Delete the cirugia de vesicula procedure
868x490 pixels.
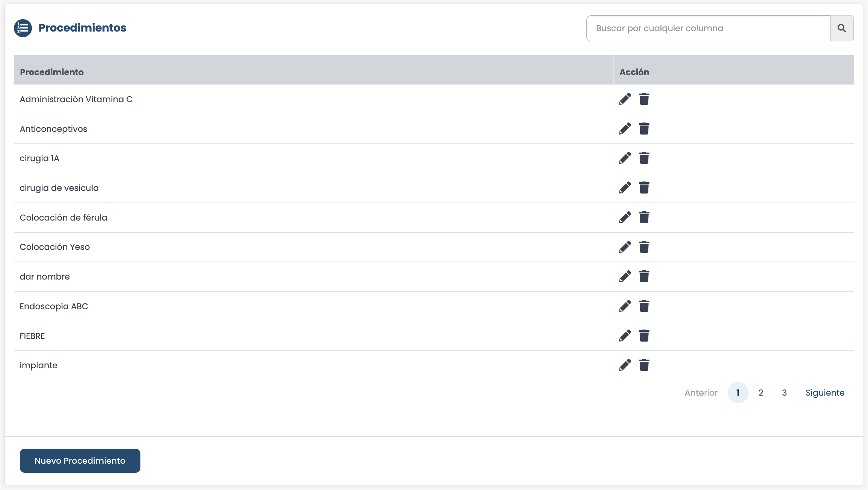click(x=644, y=188)
